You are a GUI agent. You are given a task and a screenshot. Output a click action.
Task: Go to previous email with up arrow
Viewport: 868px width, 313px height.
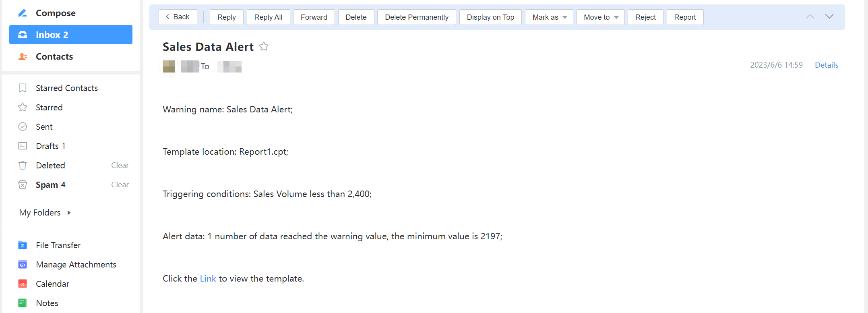(x=810, y=17)
